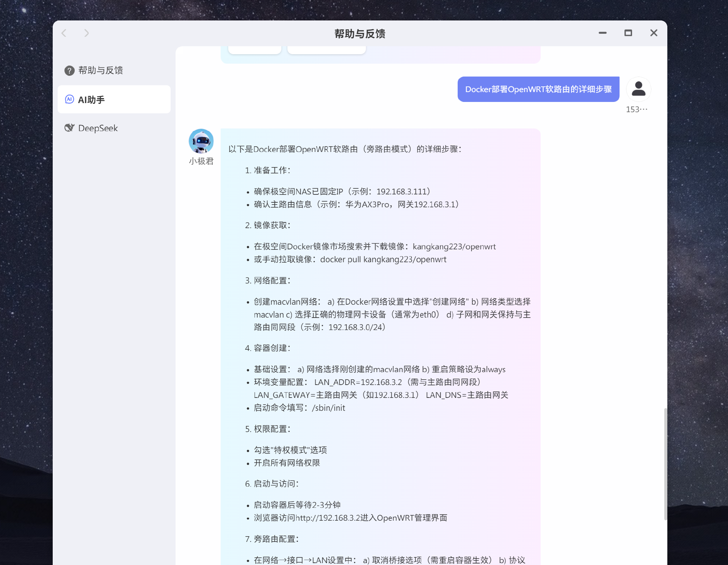Click the Docker部署OpenWRT user message bubble

[x=538, y=89]
